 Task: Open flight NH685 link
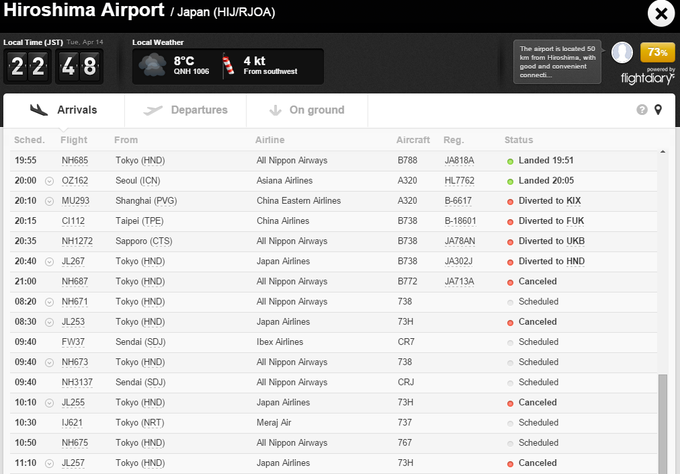[x=75, y=160]
